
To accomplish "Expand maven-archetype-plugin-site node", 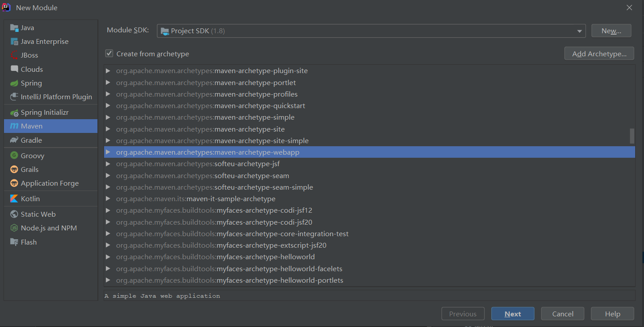I will point(108,70).
